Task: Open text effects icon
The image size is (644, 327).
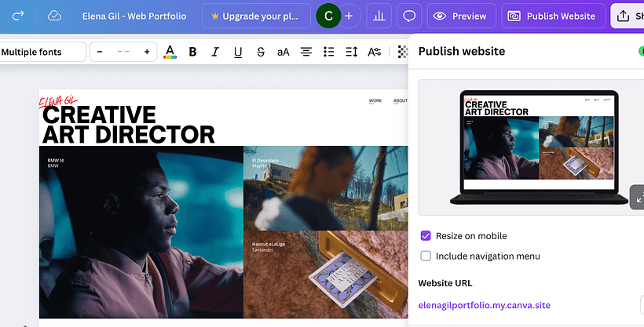Action: click(x=374, y=52)
